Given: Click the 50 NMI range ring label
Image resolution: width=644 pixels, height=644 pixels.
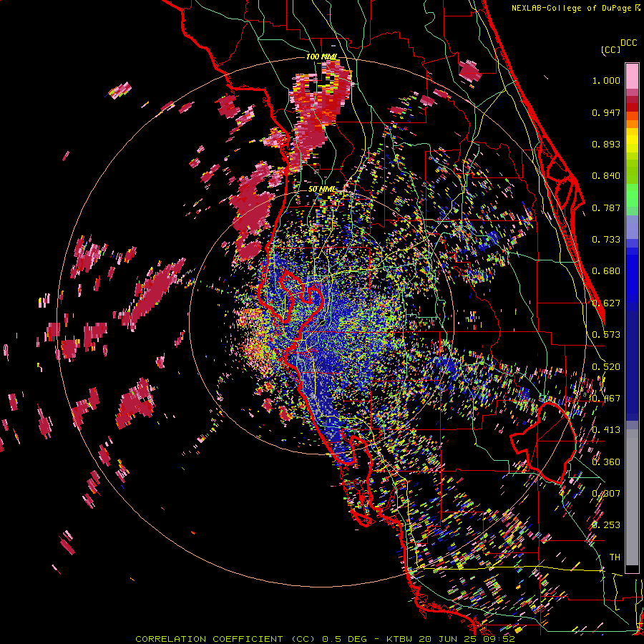Looking at the screenshot, I should [321, 189].
